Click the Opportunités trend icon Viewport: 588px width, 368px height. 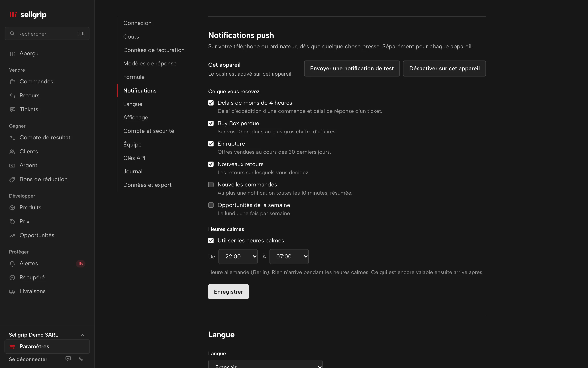(x=12, y=236)
